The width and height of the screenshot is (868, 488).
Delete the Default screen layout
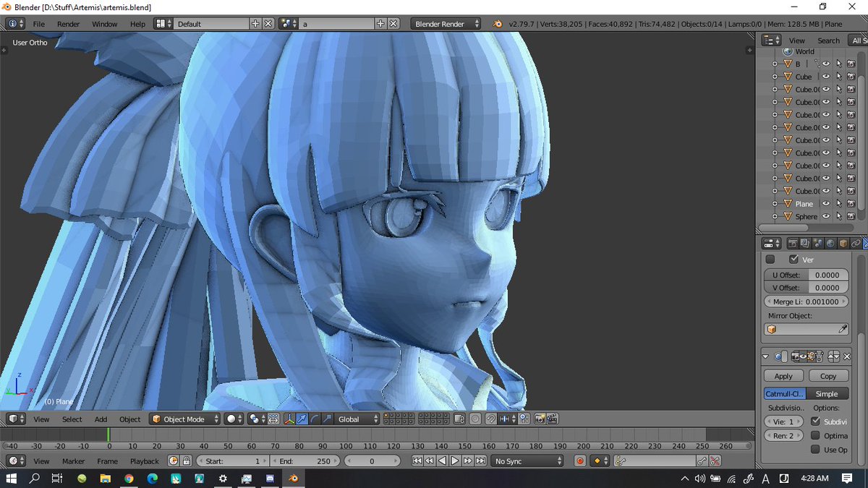point(268,24)
